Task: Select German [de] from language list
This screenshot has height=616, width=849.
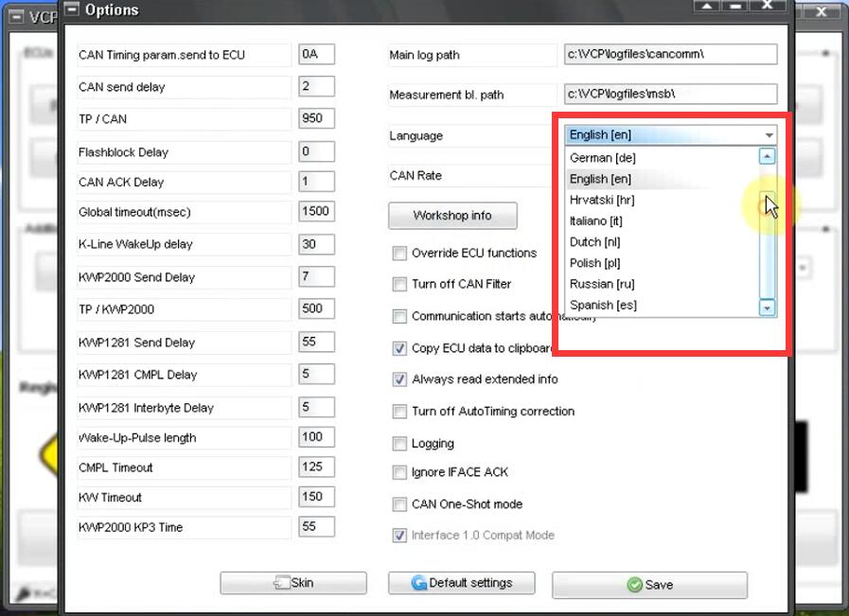Action: click(x=603, y=158)
